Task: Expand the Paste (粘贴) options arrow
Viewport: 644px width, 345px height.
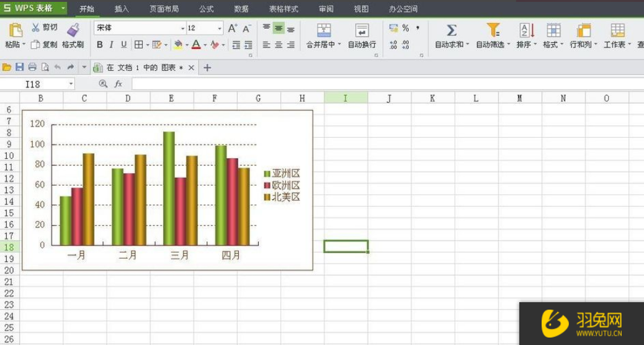Action: [24, 45]
